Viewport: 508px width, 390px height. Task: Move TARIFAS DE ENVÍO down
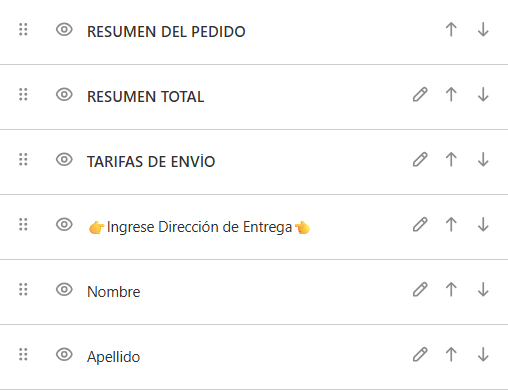click(483, 159)
